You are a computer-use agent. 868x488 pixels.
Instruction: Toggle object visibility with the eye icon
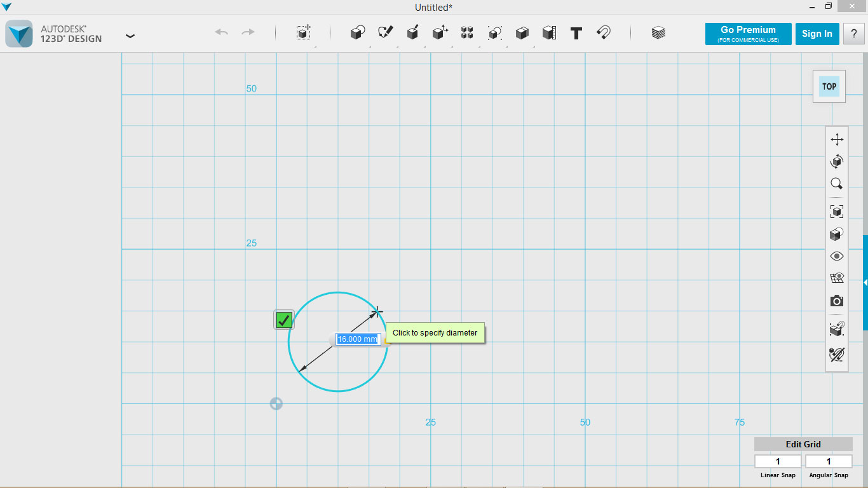[x=837, y=255]
